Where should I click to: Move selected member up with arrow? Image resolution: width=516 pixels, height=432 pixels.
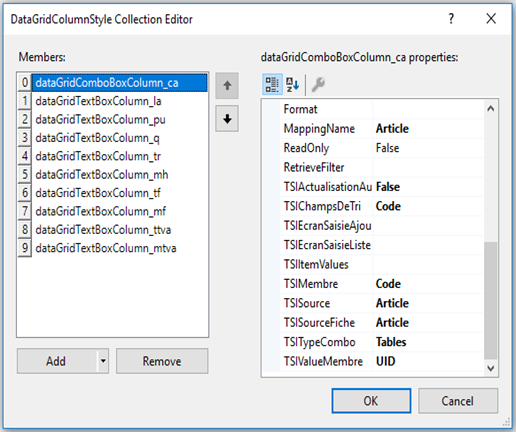pos(227,86)
